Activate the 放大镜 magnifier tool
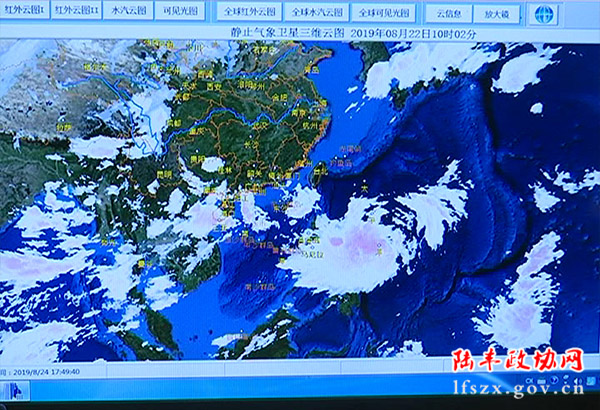600x410 pixels. pyautogui.click(x=498, y=13)
